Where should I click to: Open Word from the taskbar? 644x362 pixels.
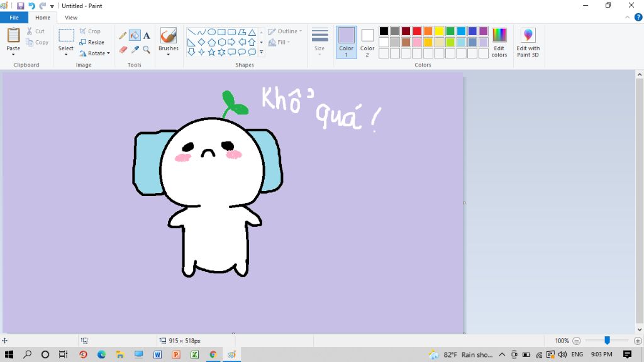point(157,354)
